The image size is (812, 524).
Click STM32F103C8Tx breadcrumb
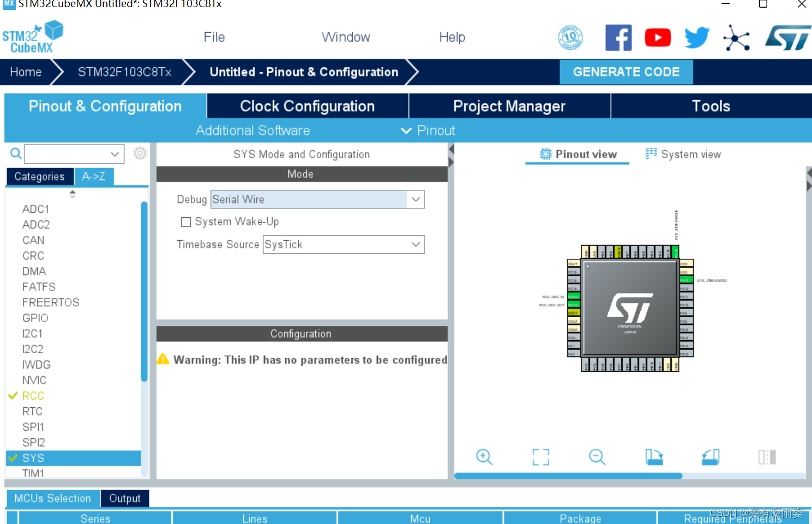click(x=124, y=72)
